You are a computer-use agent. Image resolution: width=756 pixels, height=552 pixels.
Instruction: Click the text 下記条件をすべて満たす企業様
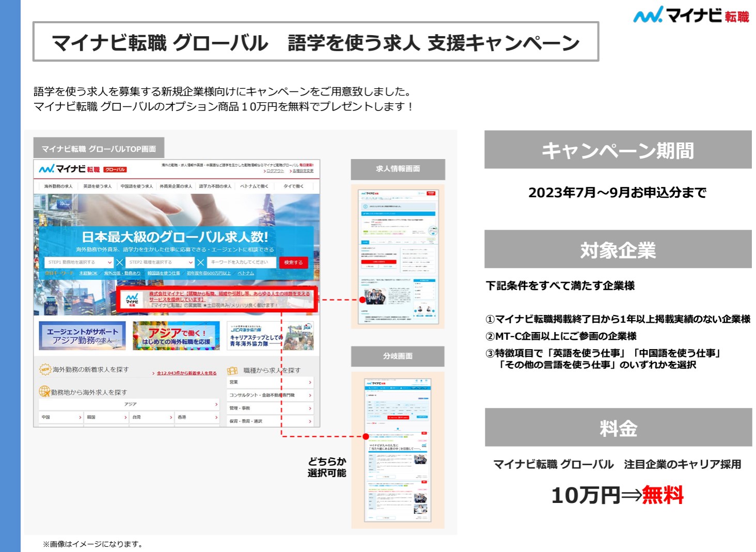(560, 286)
